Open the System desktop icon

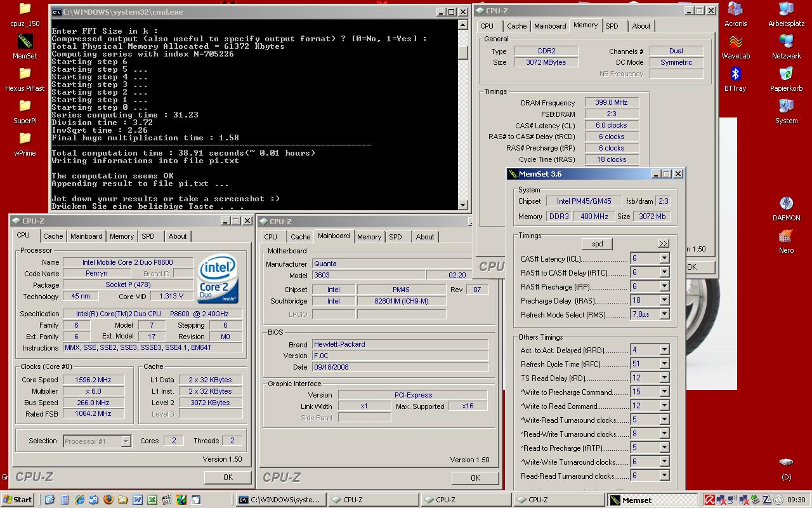tap(786, 112)
